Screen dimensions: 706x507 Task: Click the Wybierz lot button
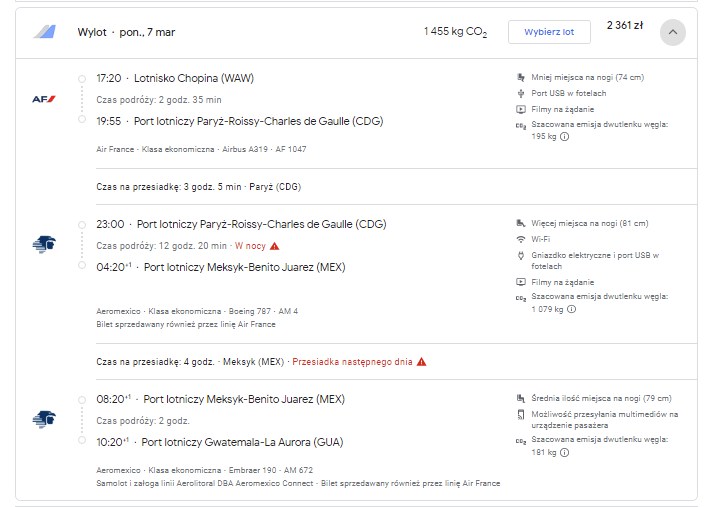(549, 32)
